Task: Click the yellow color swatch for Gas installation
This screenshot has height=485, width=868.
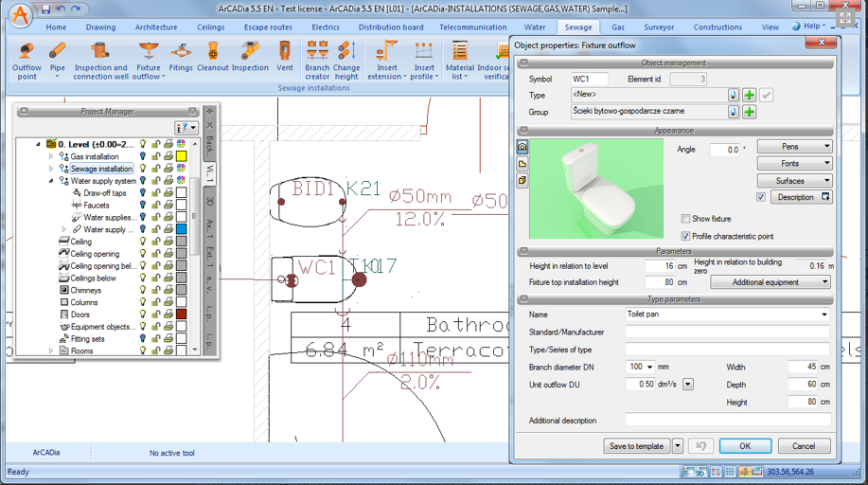Action: pos(181,156)
